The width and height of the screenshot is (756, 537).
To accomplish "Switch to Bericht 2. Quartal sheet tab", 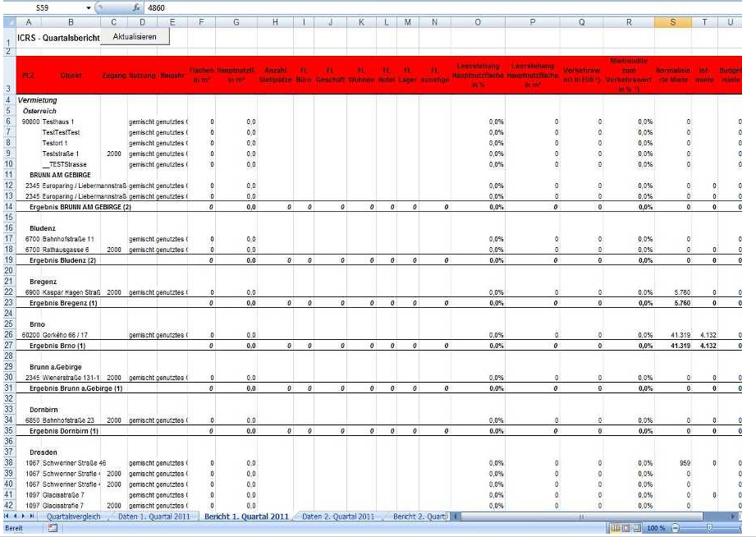I will tap(419, 516).
